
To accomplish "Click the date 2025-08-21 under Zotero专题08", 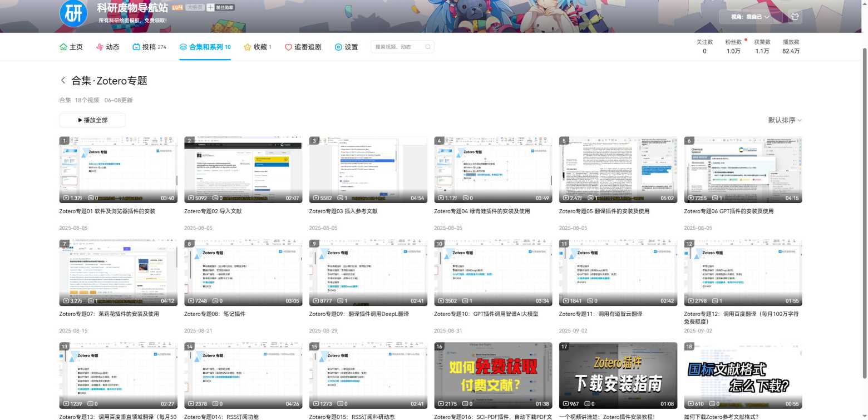I will [198, 331].
